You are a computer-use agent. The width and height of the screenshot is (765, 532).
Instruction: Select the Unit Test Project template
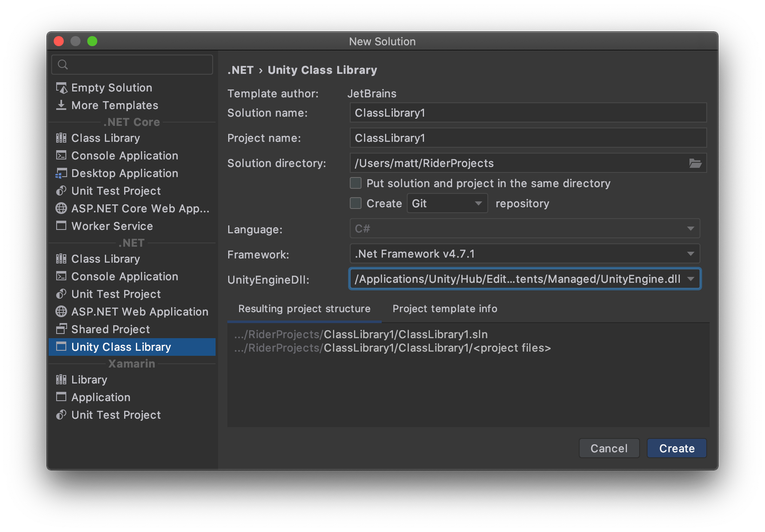tap(116, 191)
